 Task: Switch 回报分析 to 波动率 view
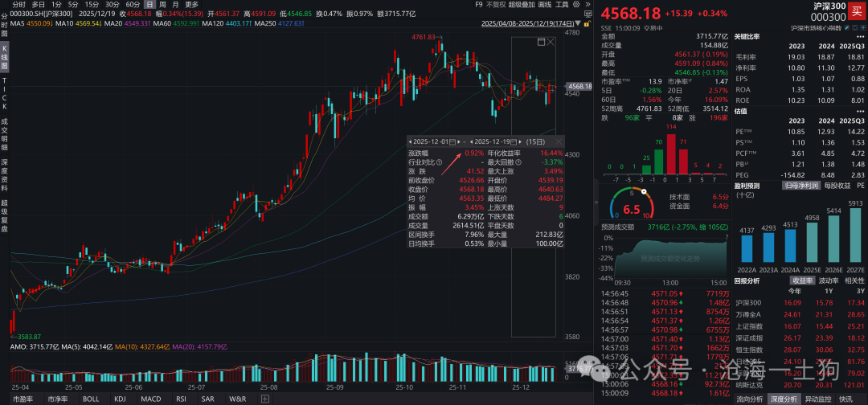pos(827,281)
